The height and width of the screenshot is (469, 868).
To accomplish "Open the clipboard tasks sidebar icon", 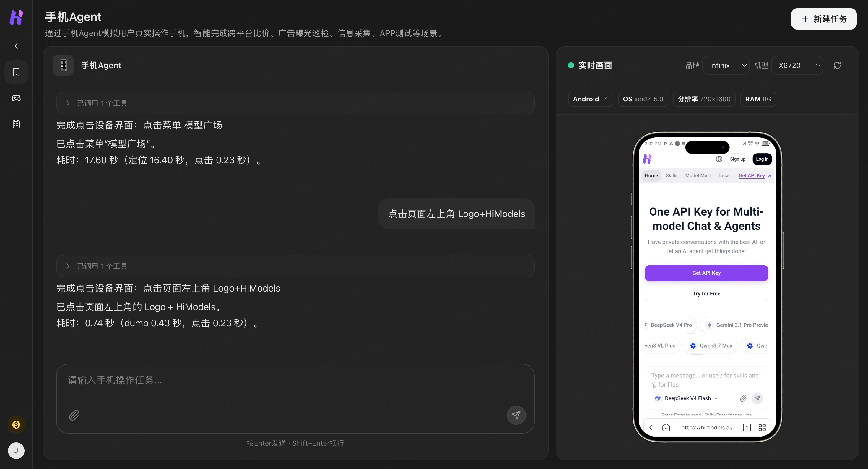I will coord(16,124).
